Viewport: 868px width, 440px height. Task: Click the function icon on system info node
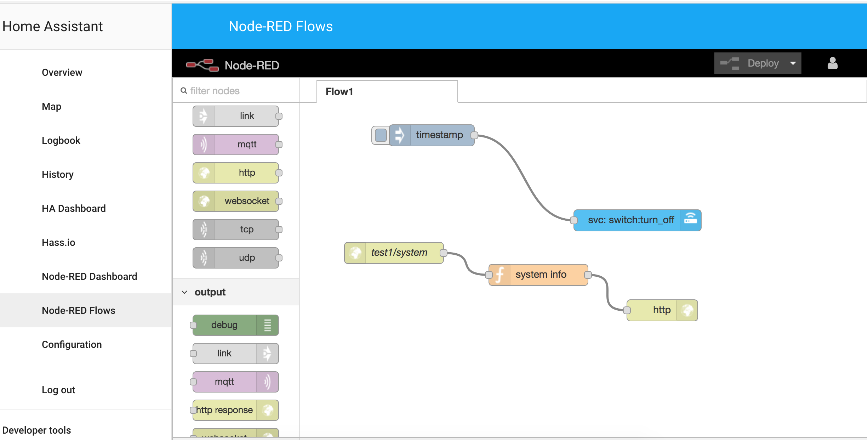click(x=499, y=275)
